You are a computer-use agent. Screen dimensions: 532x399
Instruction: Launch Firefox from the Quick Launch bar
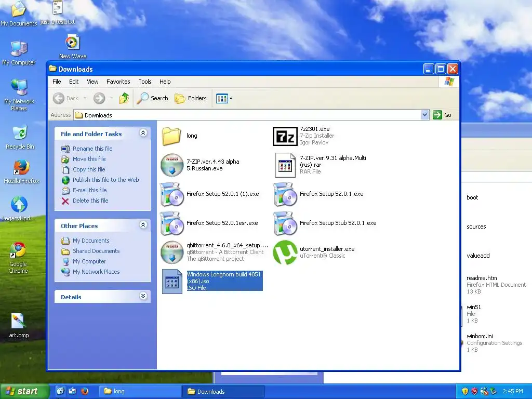point(85,391)
